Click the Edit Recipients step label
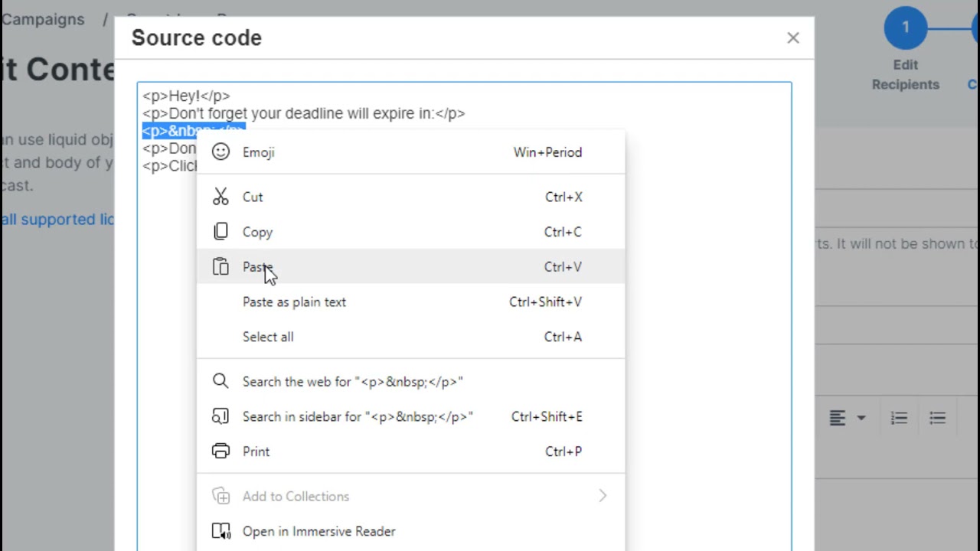980x551 pixels. [x=906, y=74]
